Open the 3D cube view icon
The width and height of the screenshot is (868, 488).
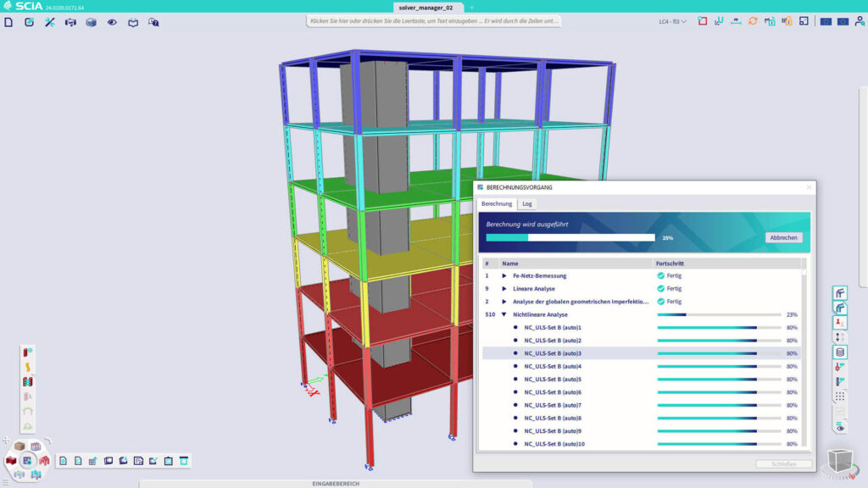click(92, 23)
